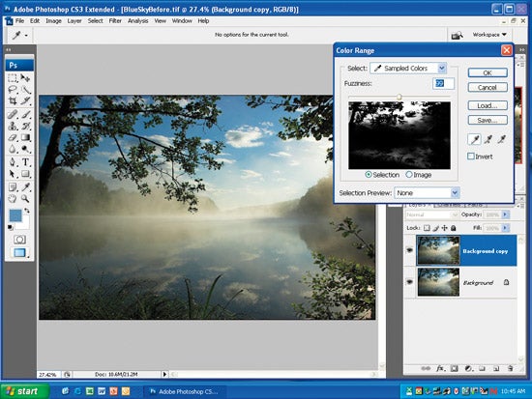Create new fill or adjustment layer
Screen dimensions: 532x399
(x=468, y=368)
